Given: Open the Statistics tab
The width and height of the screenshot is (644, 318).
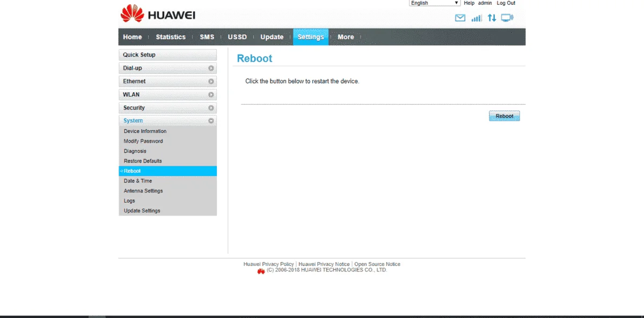Looking at the screenshot, I should click(171, 37).
